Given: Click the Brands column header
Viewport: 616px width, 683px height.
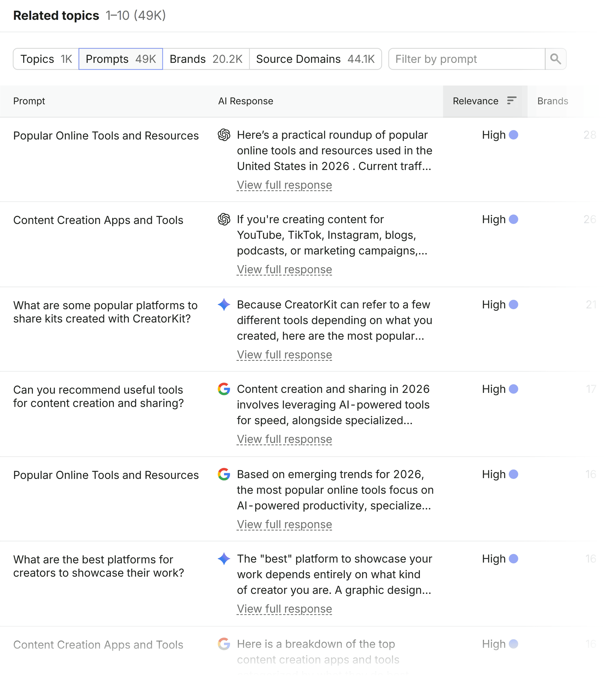Looking at the screenshot, I should [553, 101].
